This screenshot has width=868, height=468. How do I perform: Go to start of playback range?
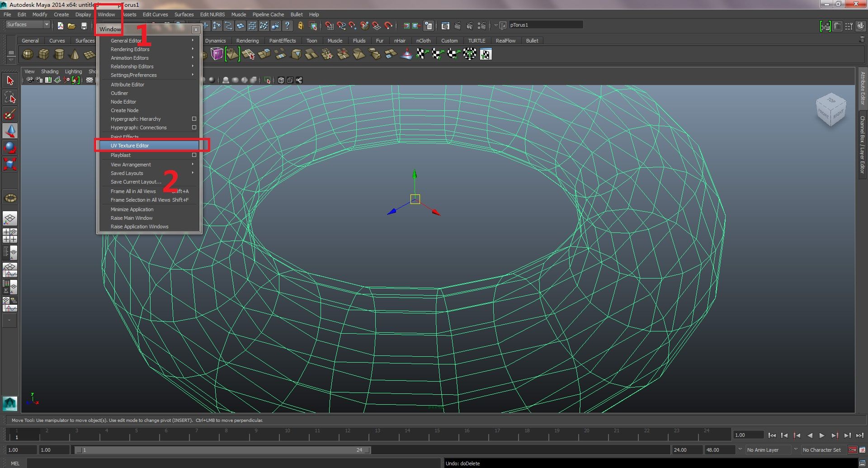772,435
